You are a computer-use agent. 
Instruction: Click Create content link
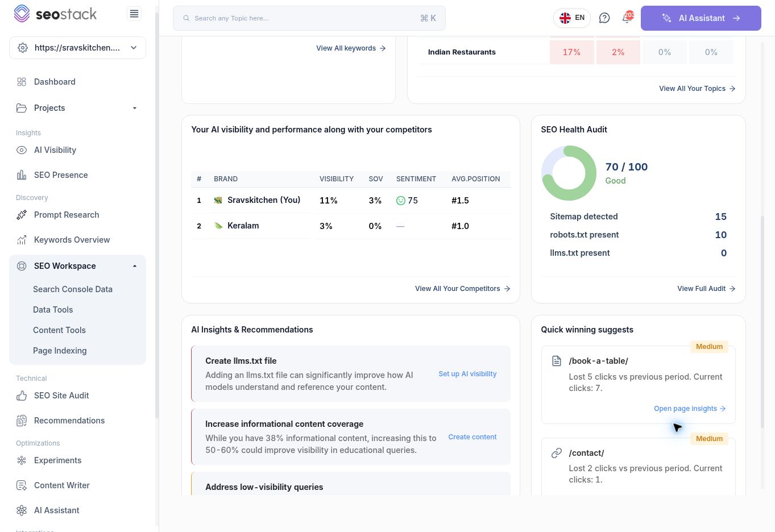coord(473,437)
